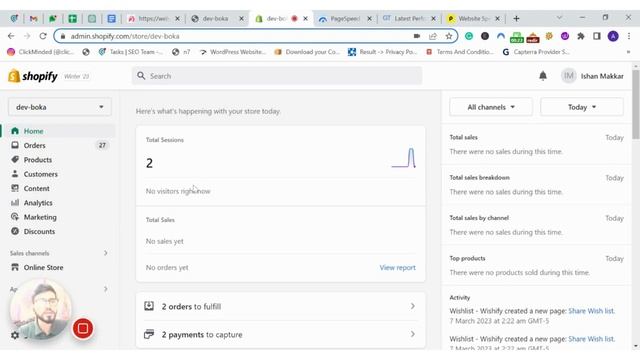The width and height of the screenshot is (640, 360).
Task: Click the share page icon in address bar
Action: coord(433,36)
